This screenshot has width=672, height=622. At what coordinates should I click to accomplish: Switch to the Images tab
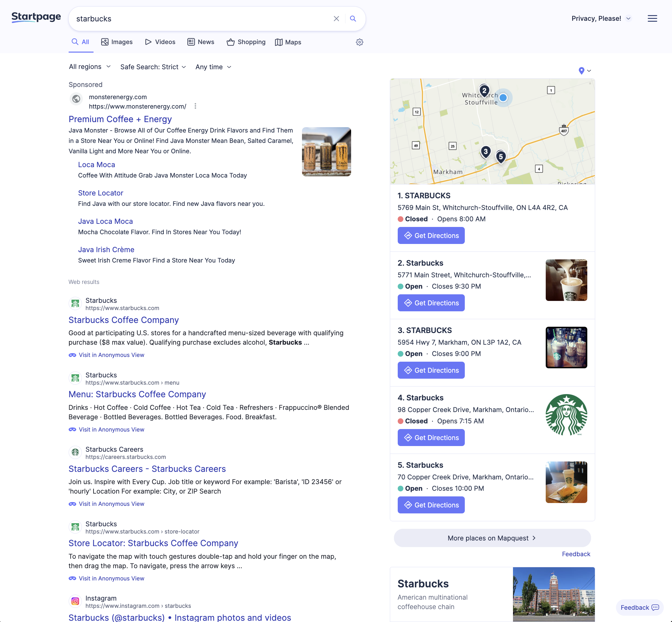click(117, 42)
